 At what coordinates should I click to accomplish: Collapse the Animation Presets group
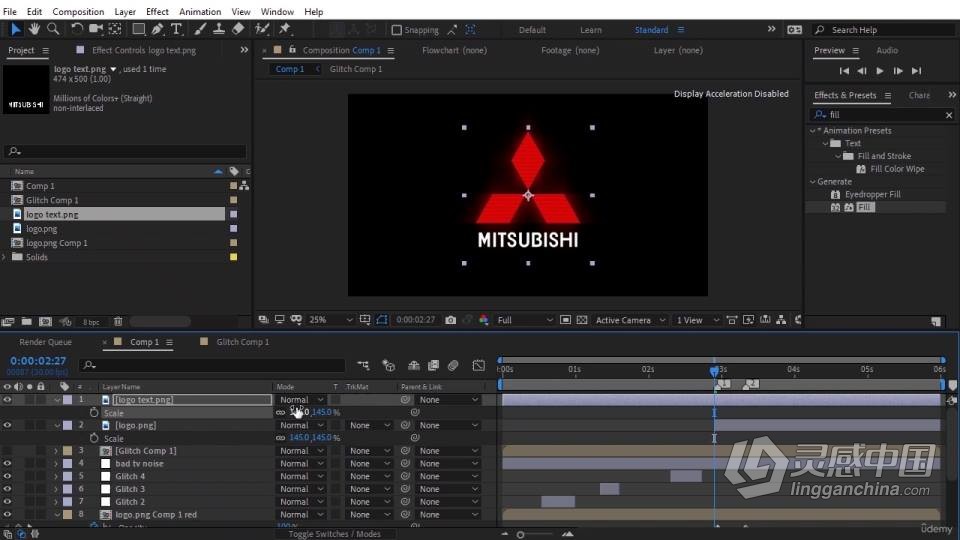coord(812,131)
